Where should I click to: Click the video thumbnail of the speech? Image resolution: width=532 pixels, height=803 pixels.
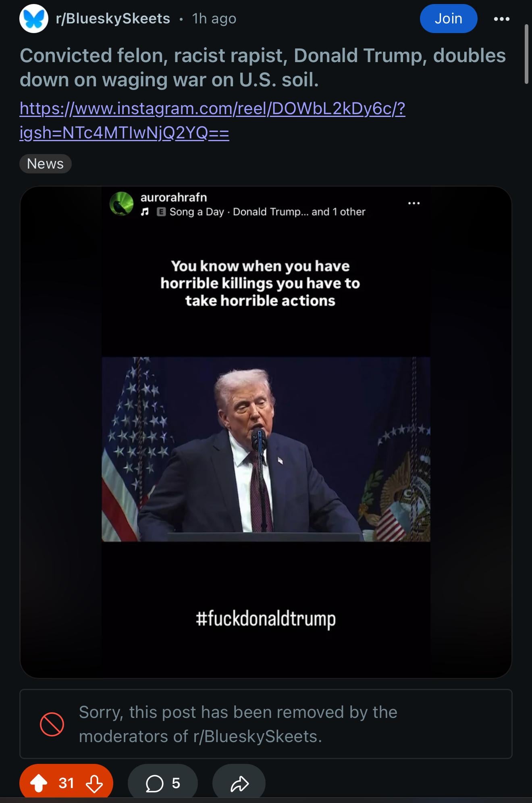[x=266, y=449]
